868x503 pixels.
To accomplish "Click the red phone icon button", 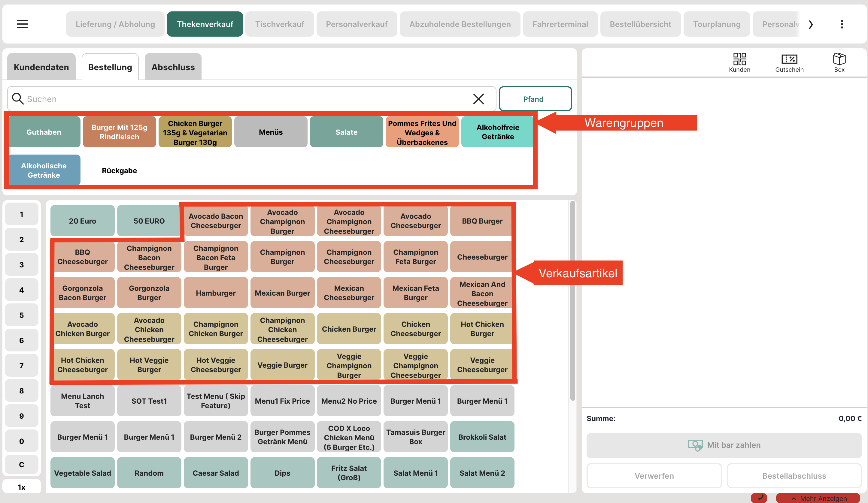I will pyautogui.click(x=759, y=498).
